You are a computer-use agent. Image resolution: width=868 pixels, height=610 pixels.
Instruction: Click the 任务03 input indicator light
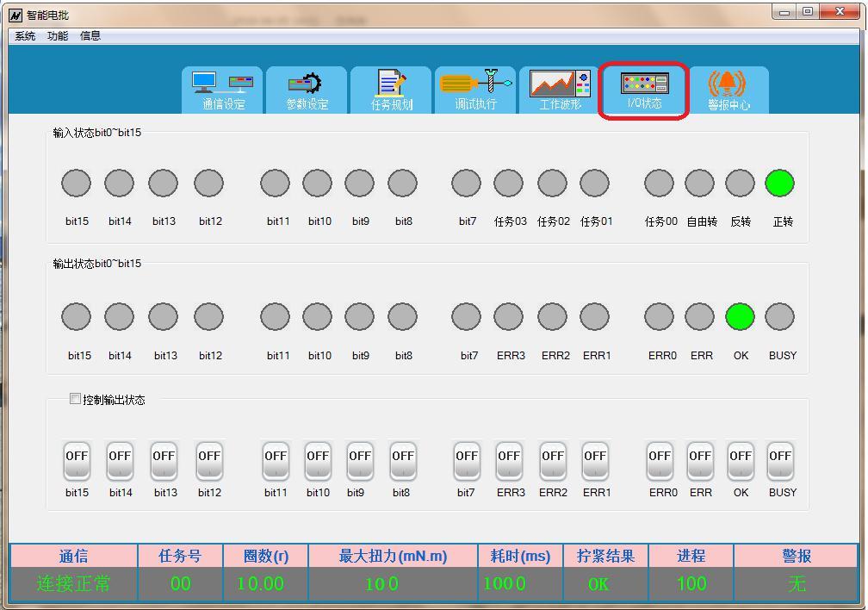pyautogui.click(x=508, y=183)
